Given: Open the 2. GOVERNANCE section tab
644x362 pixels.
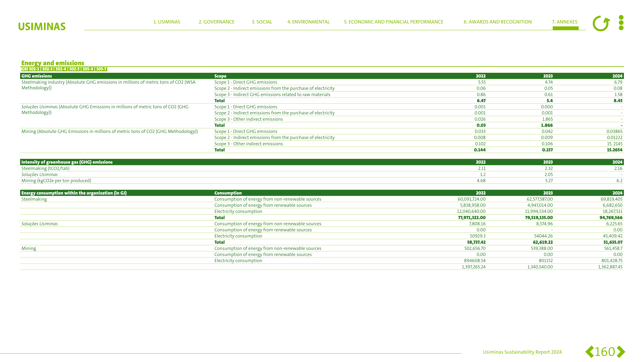Looking at the screenshot, I should (x=217, y=22).
